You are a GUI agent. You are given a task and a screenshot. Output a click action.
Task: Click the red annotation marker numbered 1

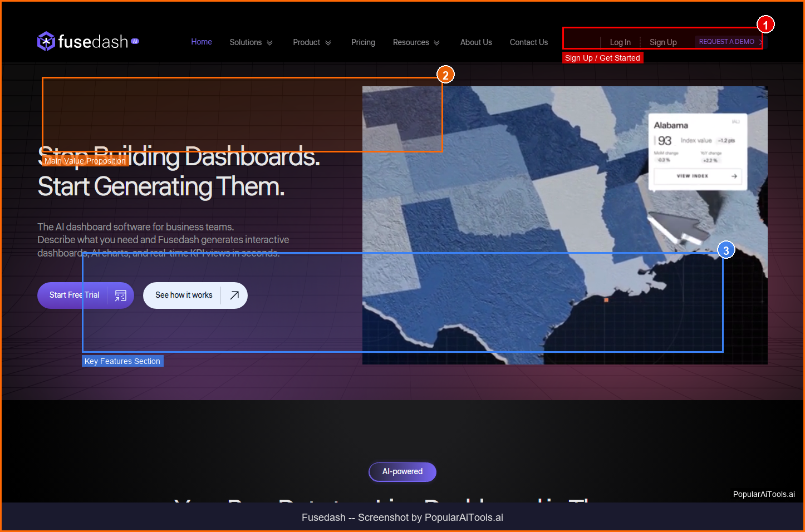point(765,25)
